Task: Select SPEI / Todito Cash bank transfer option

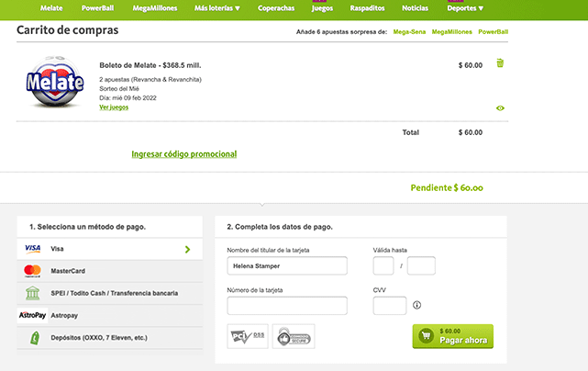Action: pyautogui.click(x=109, y=293)
